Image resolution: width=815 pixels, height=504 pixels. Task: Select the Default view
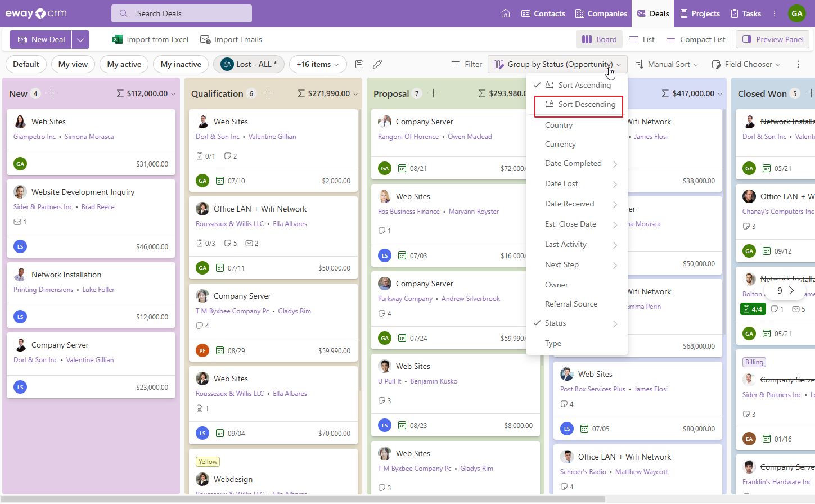click(26, 64)
